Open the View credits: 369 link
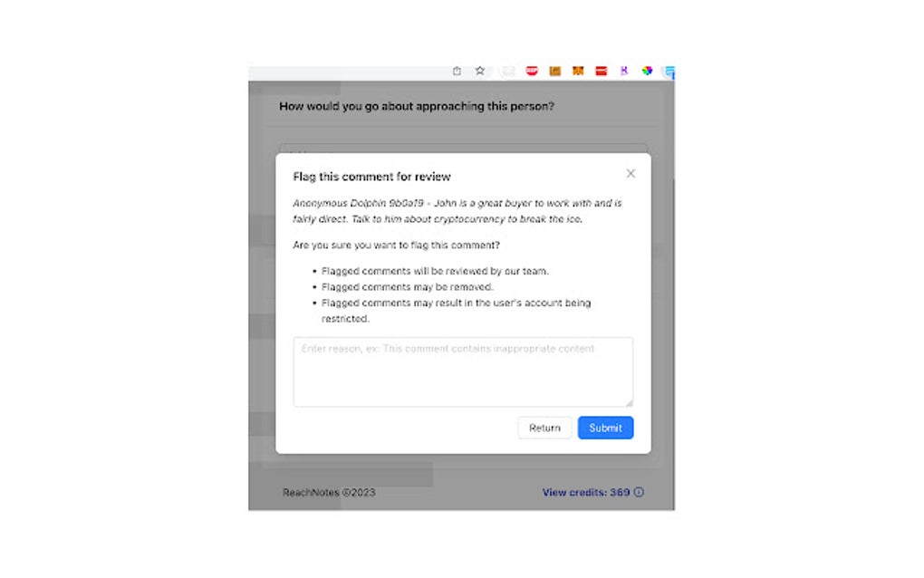Viewport: 924px width, 578px height. click(x=585, y=493)
